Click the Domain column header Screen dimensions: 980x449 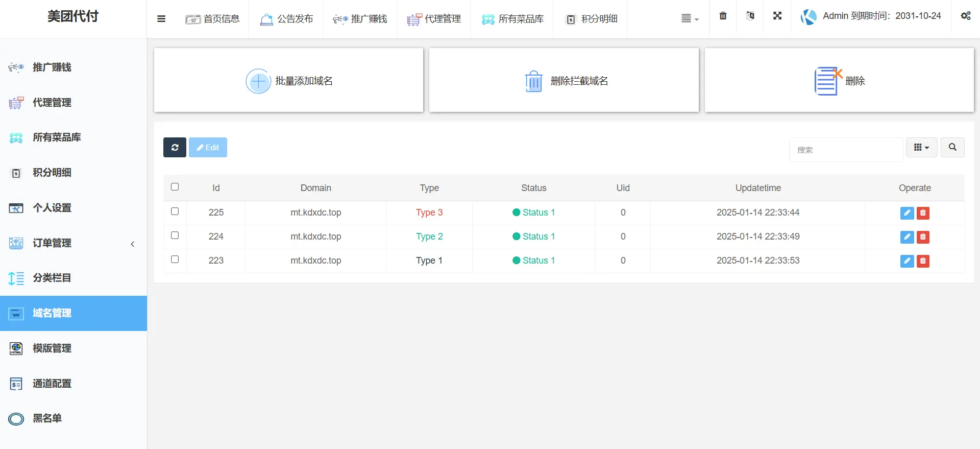(x=316, y=188)
